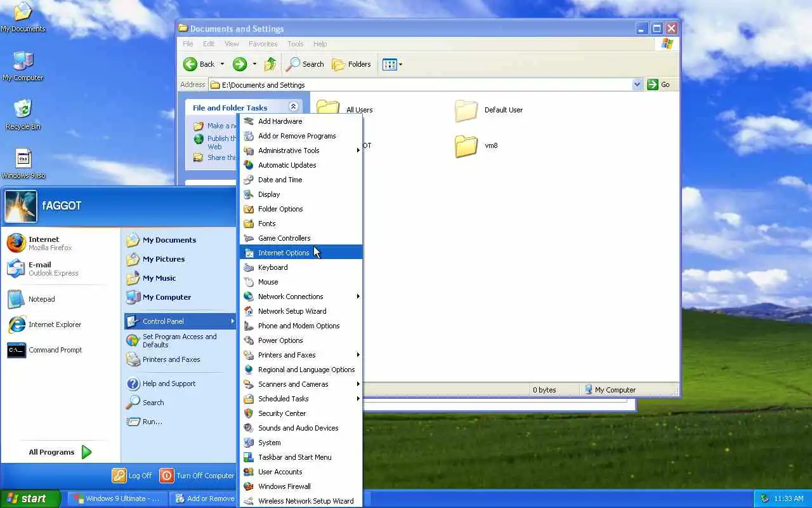Expand Scheduled Tasks submenu
This screenshot has width=812, height=508.
[x=301, y=399]
